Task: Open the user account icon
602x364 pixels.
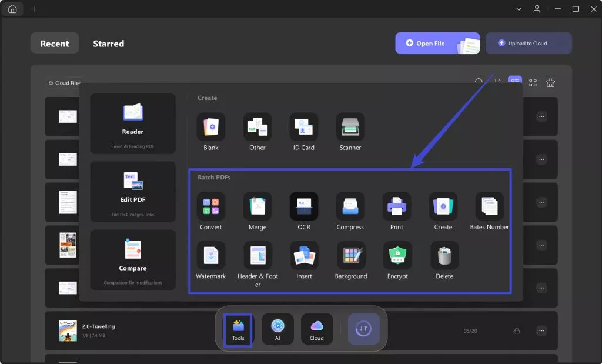Action: pyautogui.click(x=537, y=9)
